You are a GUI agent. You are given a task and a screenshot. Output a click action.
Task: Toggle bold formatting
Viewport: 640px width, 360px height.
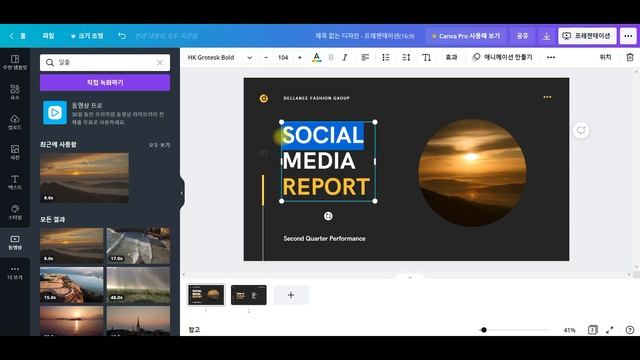[331, 58]
